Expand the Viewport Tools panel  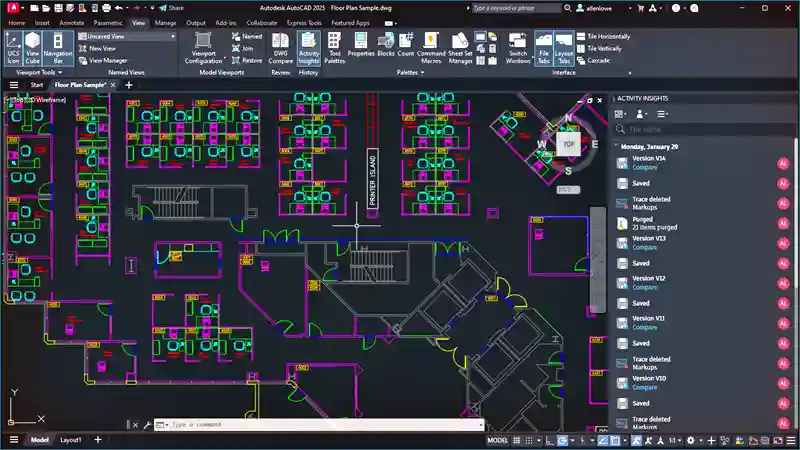(39, 72)
